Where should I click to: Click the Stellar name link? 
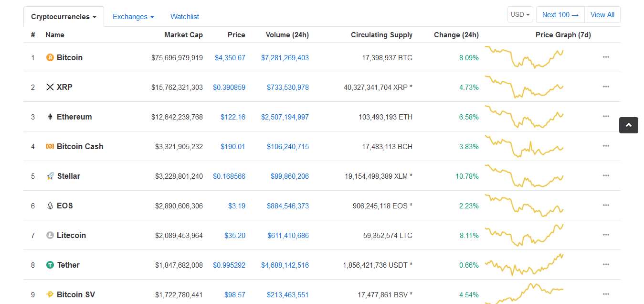pyautogui.click(x=69, y=176)
